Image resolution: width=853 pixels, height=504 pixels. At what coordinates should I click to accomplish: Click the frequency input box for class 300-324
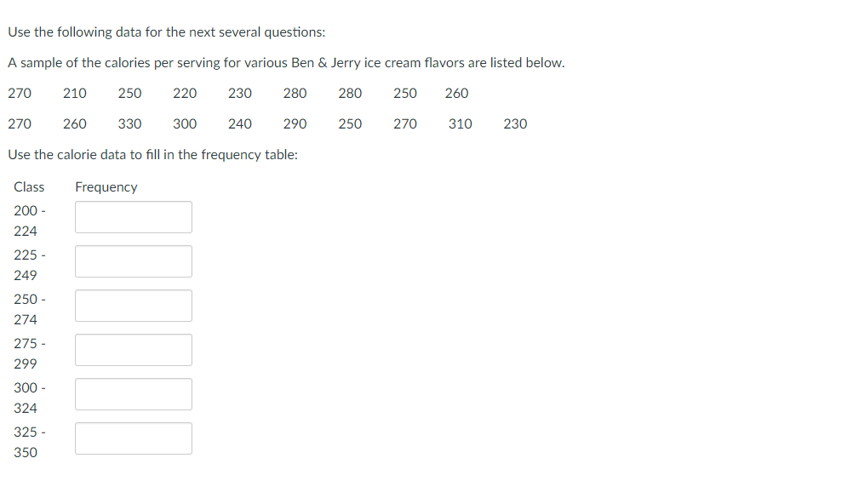(x=133, y=394)
